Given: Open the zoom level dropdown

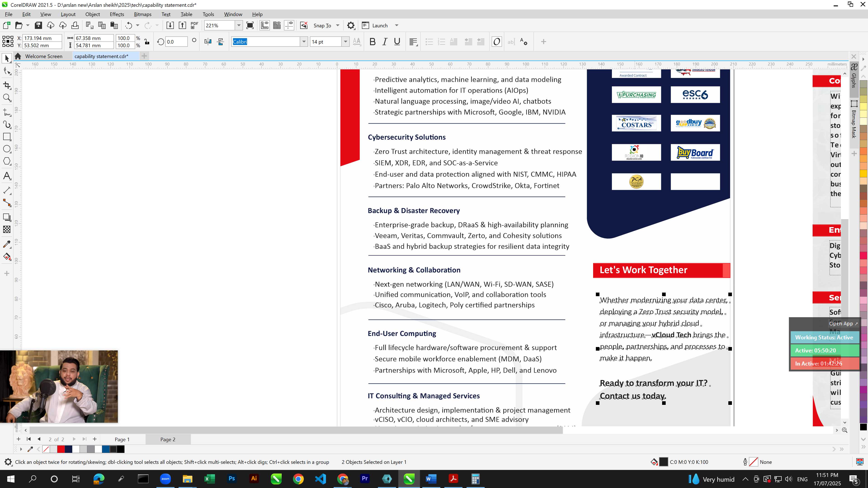Looking at the screenshot, I should coord(239,25).
